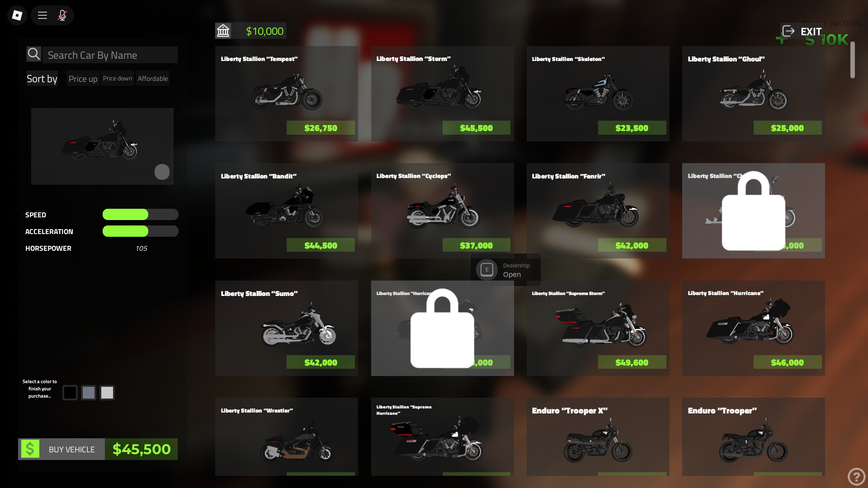This screenshot has width=868, height=488.
Task: Select the slate gray color swatch
Action: click(x=89, y=393)
